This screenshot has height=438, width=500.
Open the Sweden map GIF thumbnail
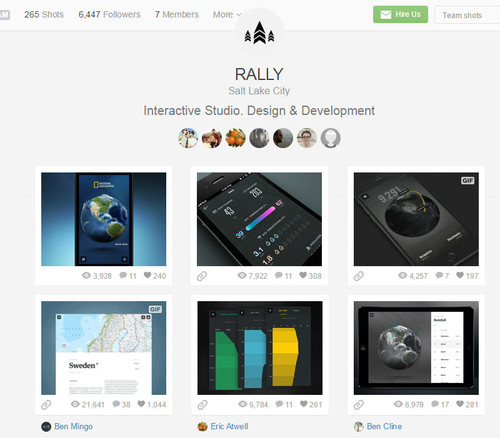(104, 348)
